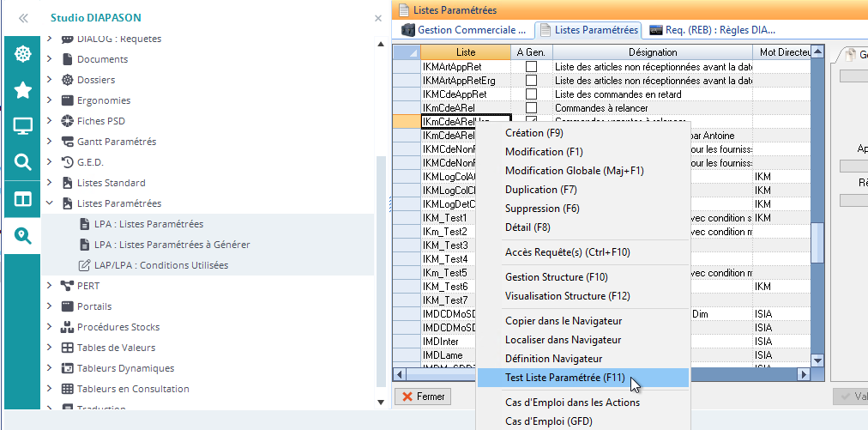868x430 pixels.
Task: Click the monitor icon in the sidebar
Action: 22,126
